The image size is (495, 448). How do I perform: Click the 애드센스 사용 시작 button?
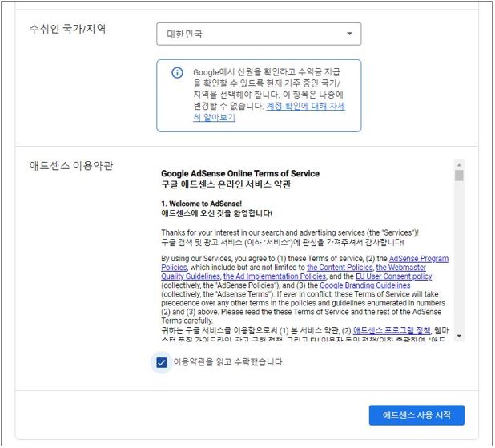(x=417, y=415)
